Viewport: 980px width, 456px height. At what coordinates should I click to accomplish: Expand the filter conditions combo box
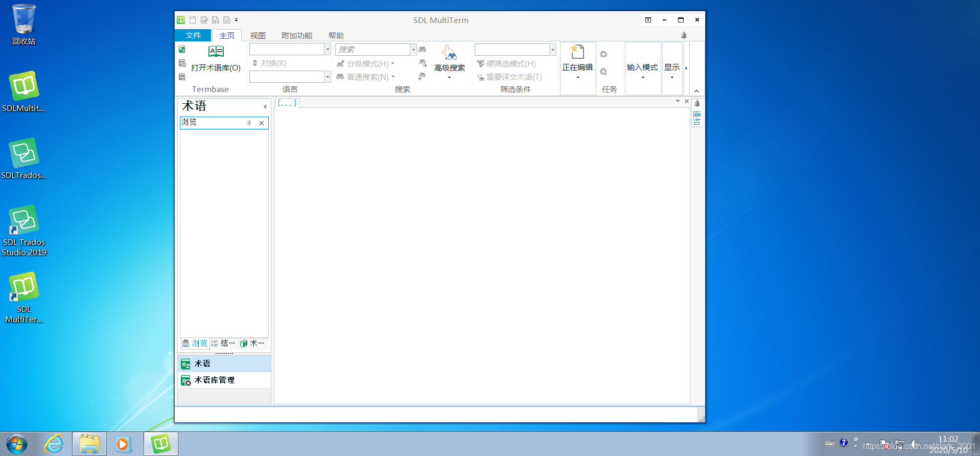tap(553, 49)
